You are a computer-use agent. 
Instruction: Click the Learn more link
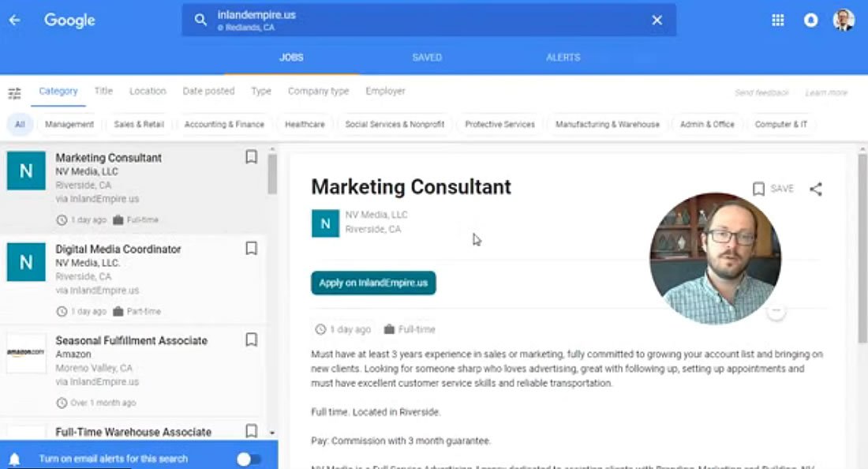[826, 92]
